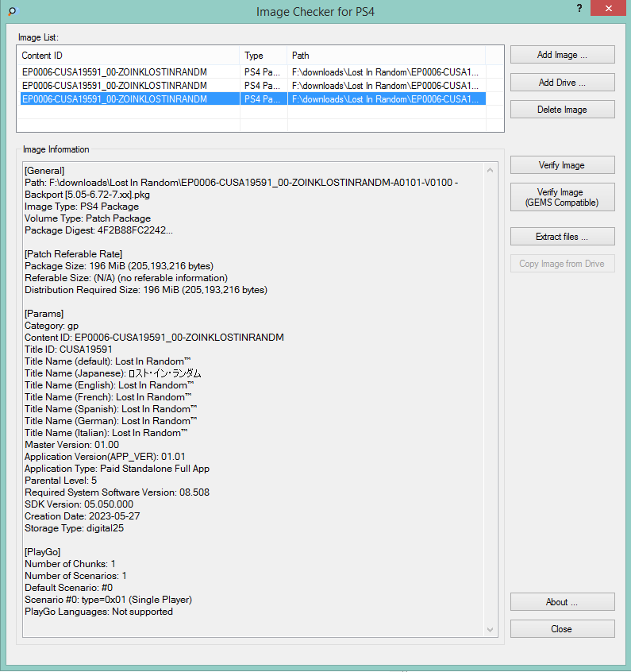Image resolution: width=631 pixels, height=672 pixels.
Task: Select the first EP0006-CUSA19591 image row
Action: (252, 72)
